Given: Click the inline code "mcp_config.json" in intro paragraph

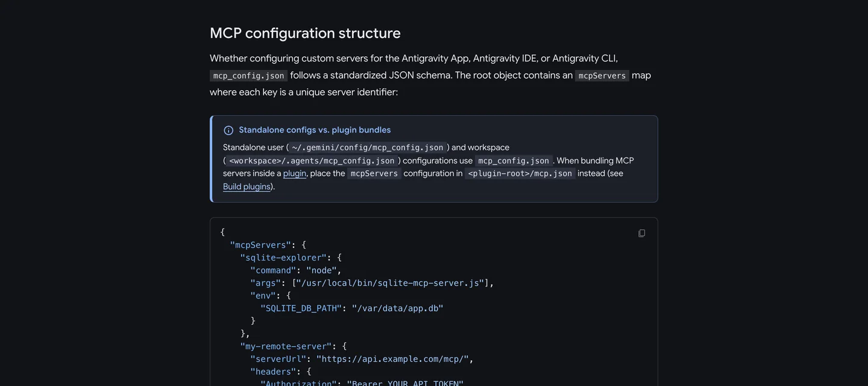Looking at the screenshot, I should (248, 75).
